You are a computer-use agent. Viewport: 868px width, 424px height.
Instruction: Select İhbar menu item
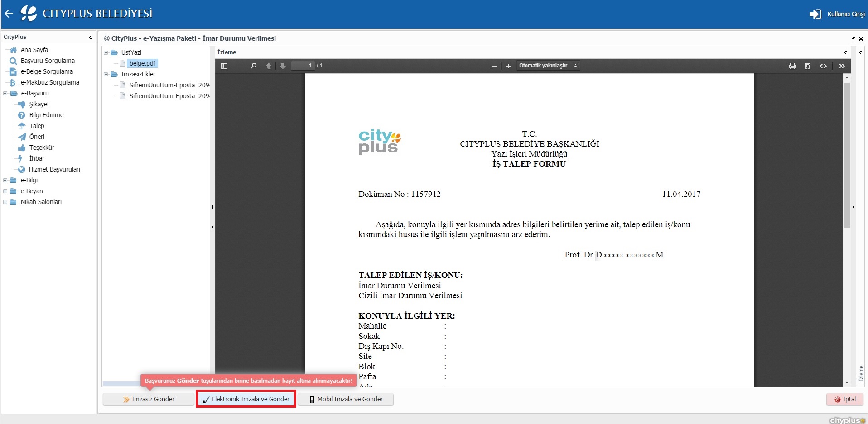pyautogui.click(x=37, y=158)
